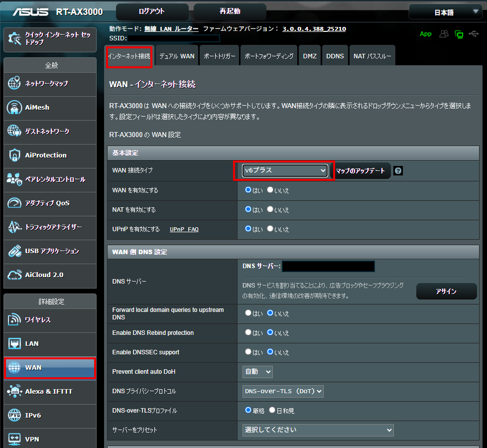Click the DNS server address field
Screen dimensions: 487x448
[x=328, y=267]
